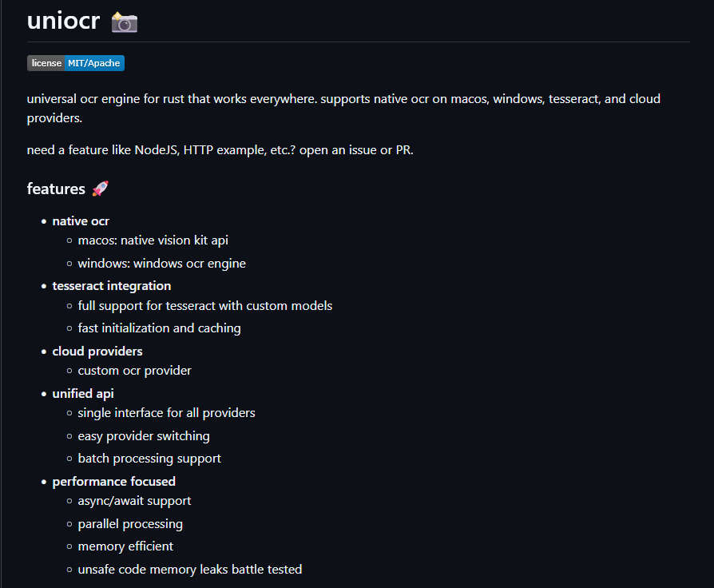Select the tesseract integration list item

click(x=112, y=286)
